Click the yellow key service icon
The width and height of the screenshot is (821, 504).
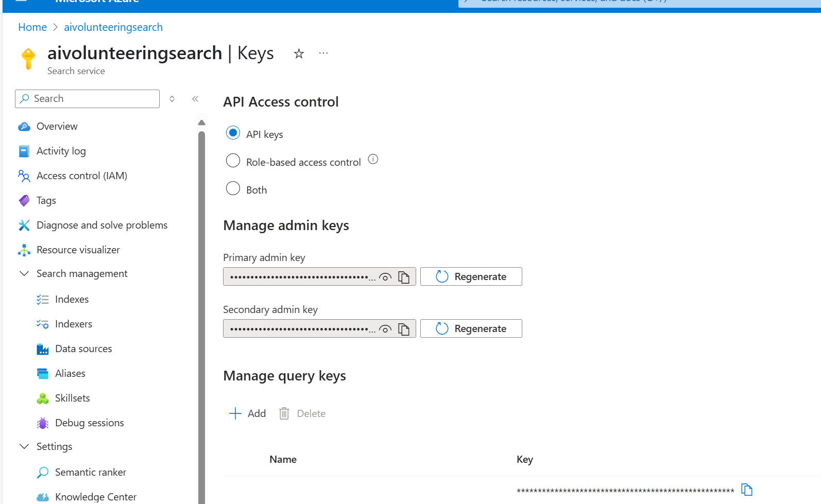28,59
